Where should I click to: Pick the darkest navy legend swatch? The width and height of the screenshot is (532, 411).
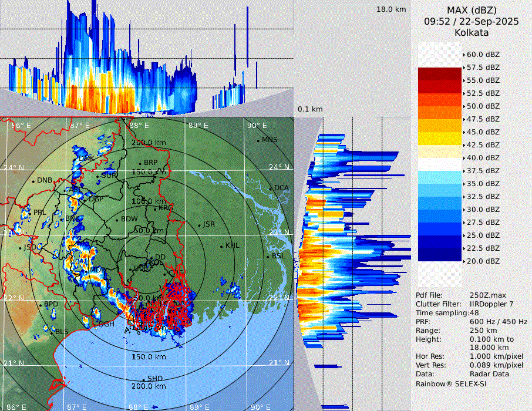click(x=440, y=255)
